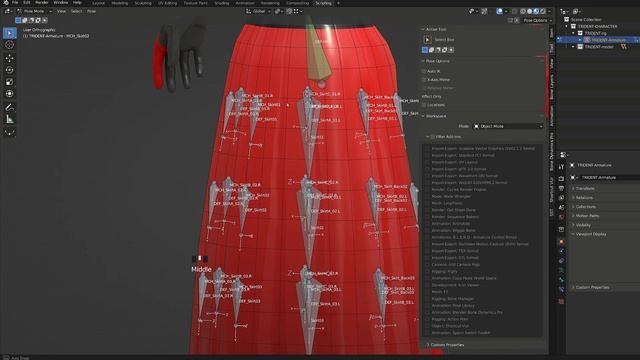Toggle the Render: Cycles Render Engine checkbox
640x360 pixels.
click(x=427, y=189)
